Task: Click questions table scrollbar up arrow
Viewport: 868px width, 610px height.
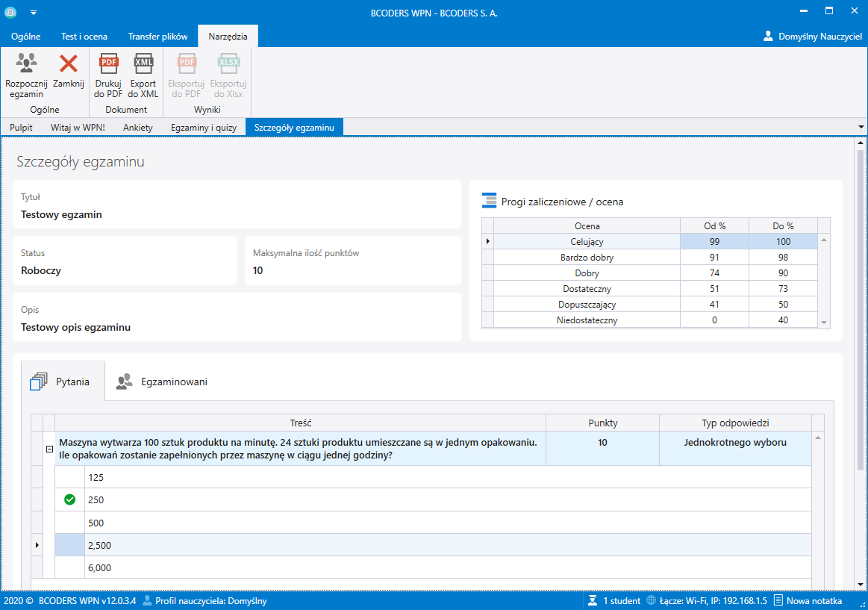Action: click(818, 438)
